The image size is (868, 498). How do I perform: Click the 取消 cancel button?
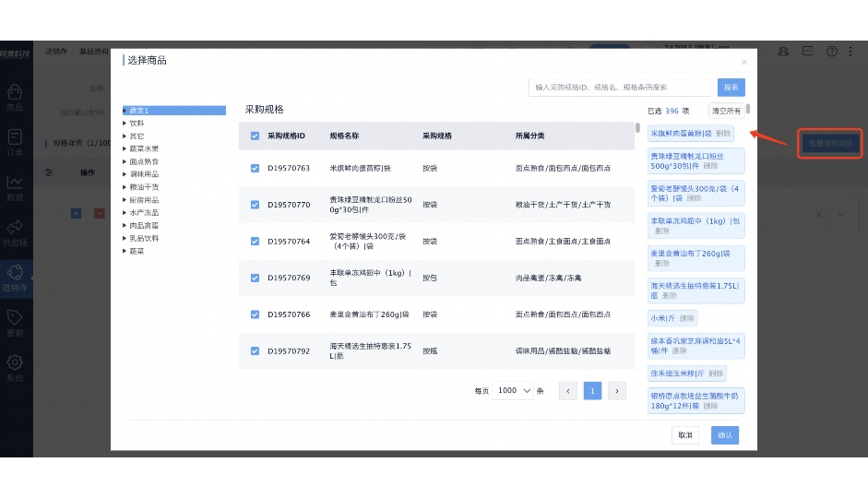point(685,435)
